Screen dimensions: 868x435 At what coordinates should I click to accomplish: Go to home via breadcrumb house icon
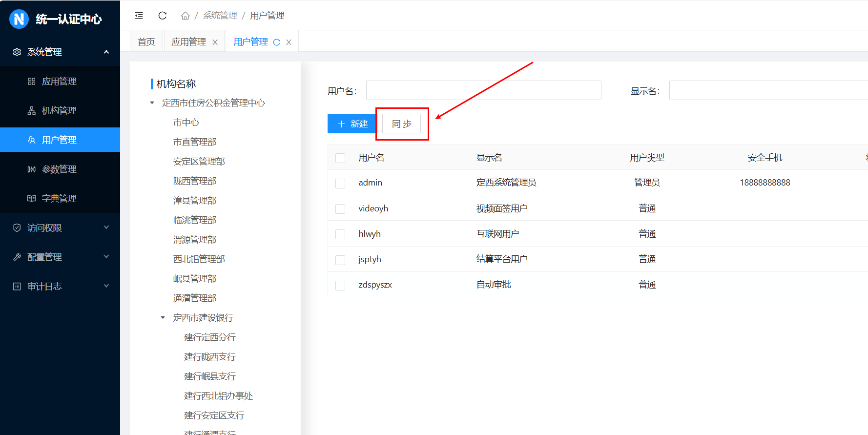click(185, 16)
